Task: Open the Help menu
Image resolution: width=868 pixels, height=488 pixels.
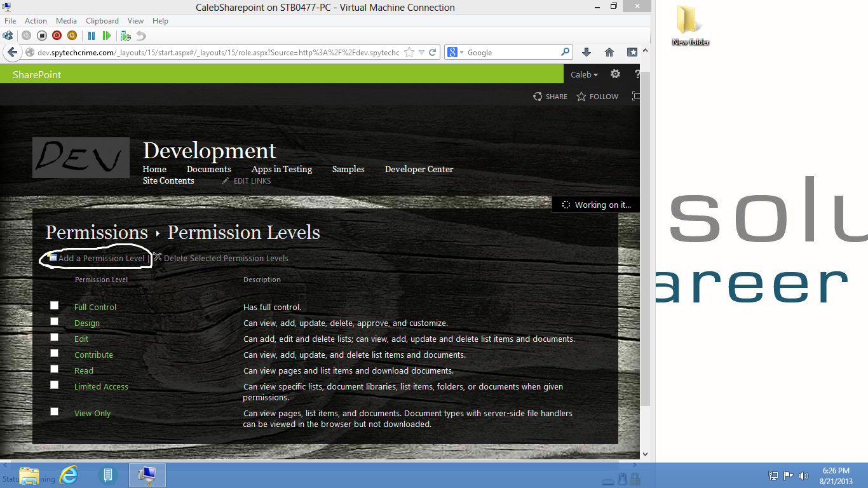Action: 160,21
